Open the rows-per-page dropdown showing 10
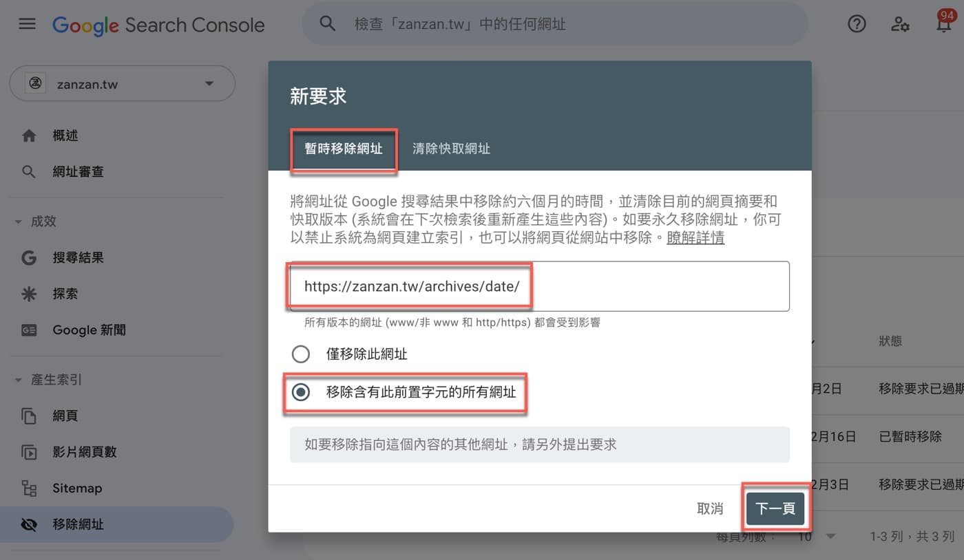 (x=817, y=537)
